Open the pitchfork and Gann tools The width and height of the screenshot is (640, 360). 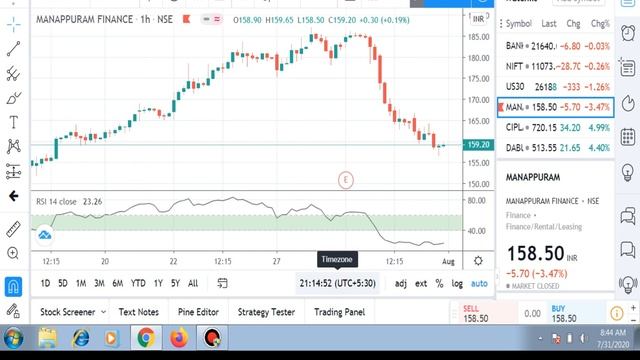pyautogui.click(x=13, y=73)
